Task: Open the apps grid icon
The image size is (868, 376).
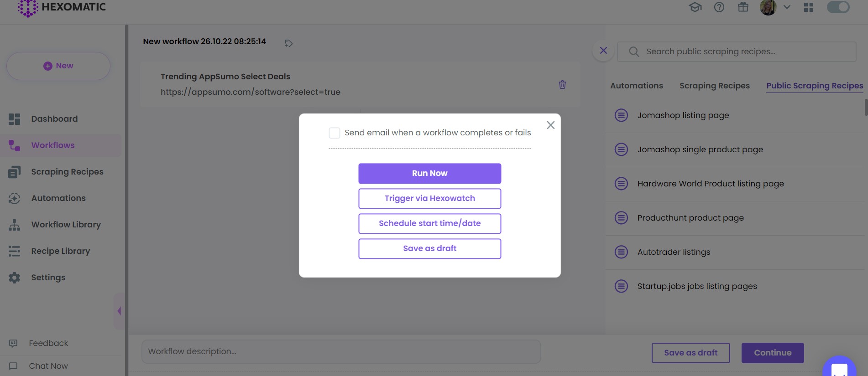Action: click(809, 7)
